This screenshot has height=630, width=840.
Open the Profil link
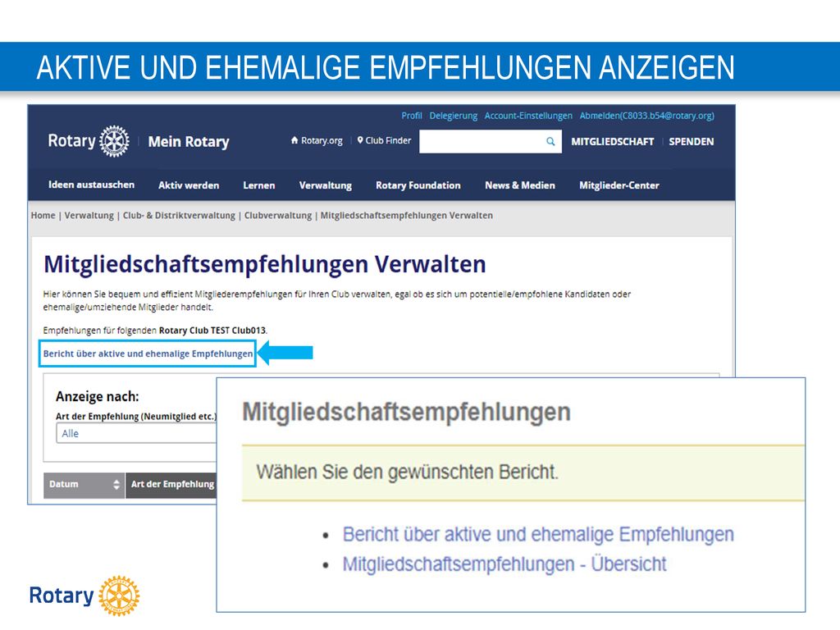tap(412, 116)
